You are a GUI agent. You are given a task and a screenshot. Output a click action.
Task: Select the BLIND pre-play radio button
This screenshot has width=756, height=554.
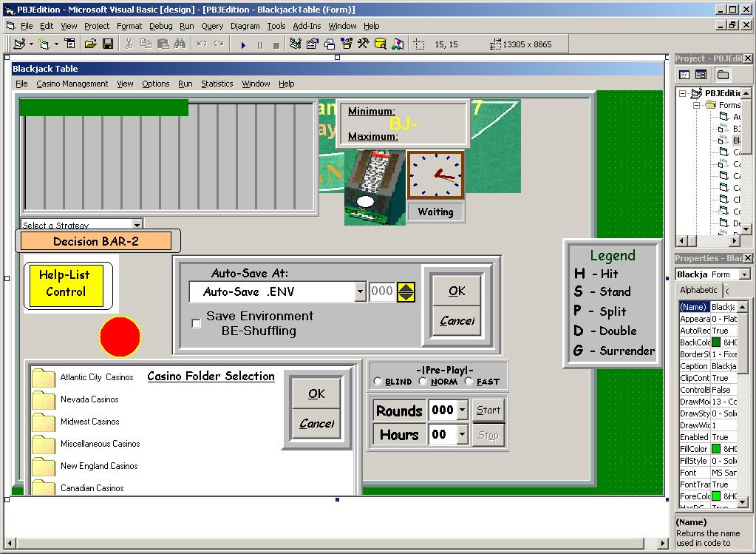(x=378, y=382)
